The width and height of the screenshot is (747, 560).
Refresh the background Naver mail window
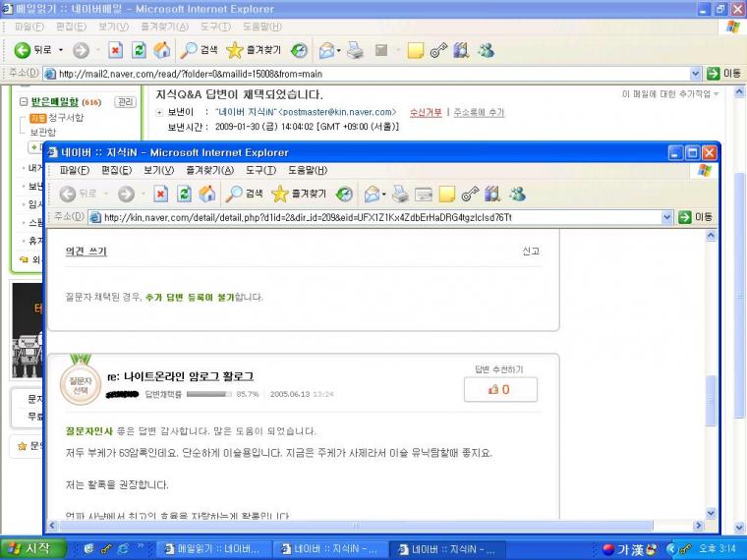pos(139,50)
